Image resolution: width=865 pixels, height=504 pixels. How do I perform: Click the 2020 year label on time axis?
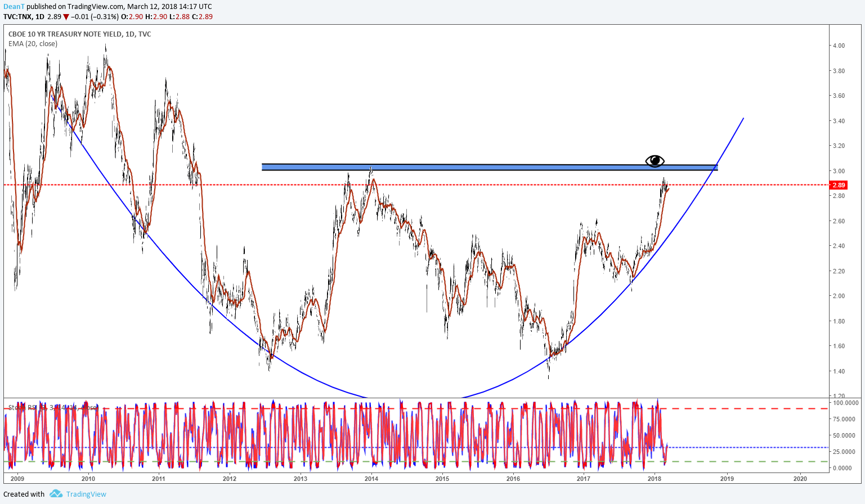click(800, 479)
